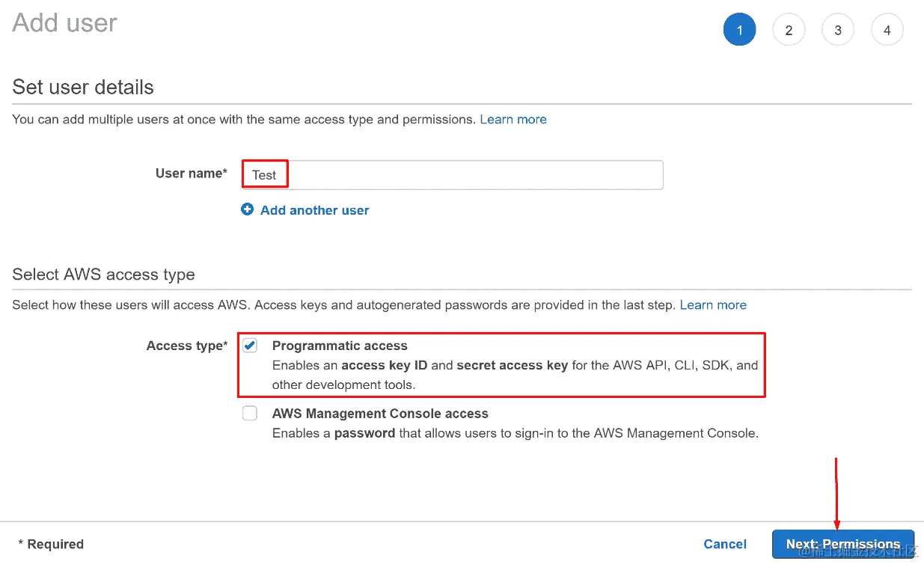Click the Add user page title

65,22
